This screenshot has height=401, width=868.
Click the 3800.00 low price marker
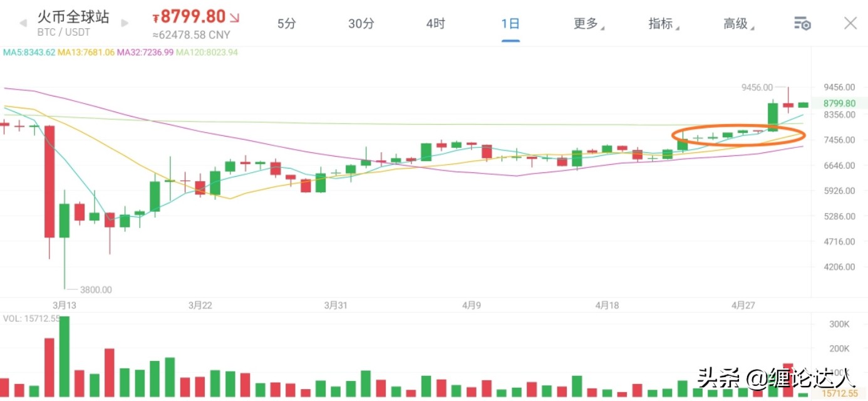[x=95, y=289]
